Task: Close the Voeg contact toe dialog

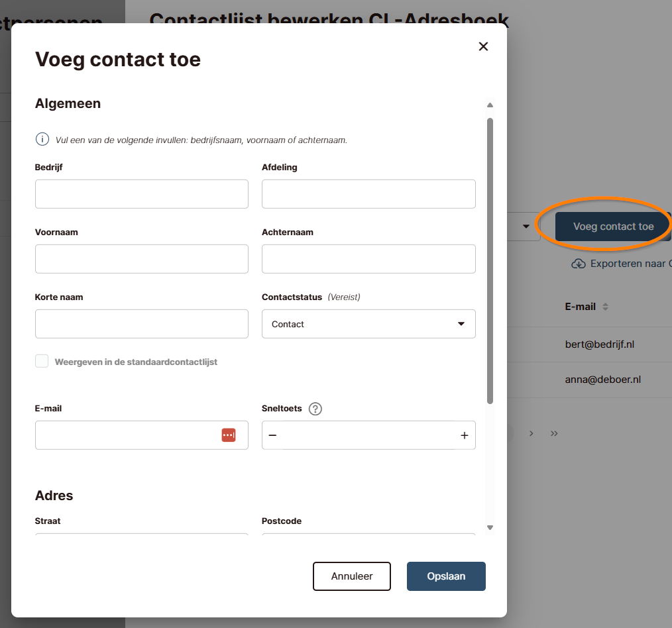Action: (483, 46)
